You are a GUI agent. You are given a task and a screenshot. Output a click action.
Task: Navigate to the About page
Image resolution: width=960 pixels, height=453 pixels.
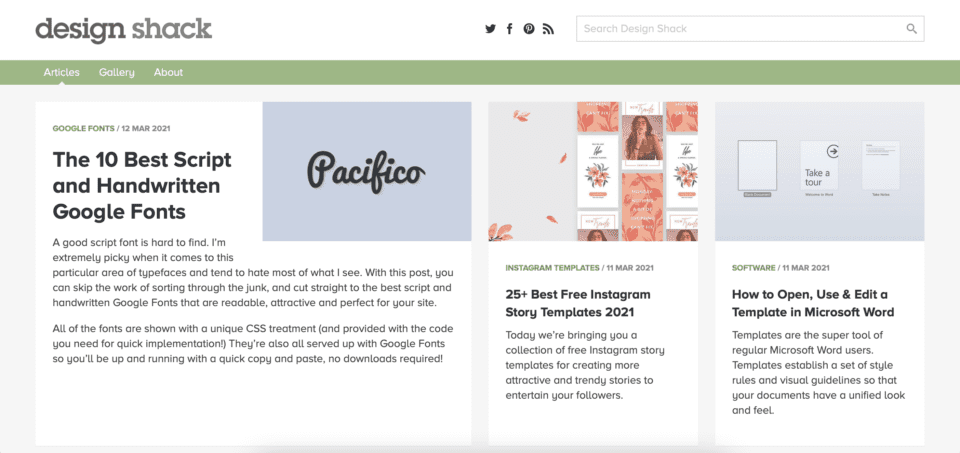(169, 72)
